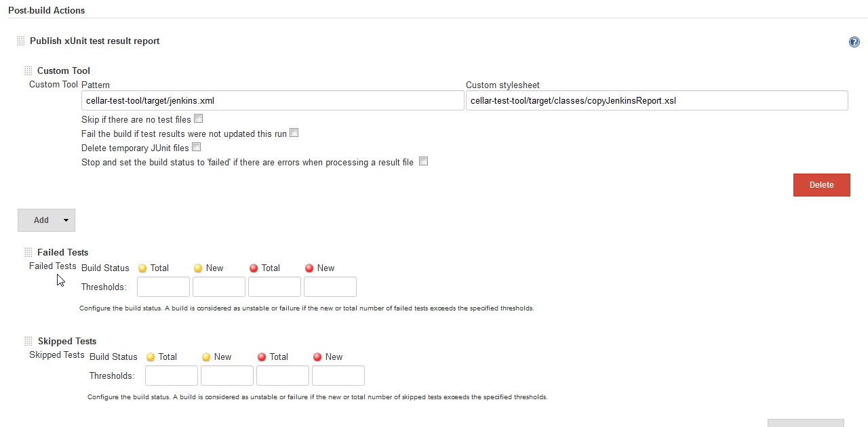Enable Stop and set build status to failed

click(423, 161)
